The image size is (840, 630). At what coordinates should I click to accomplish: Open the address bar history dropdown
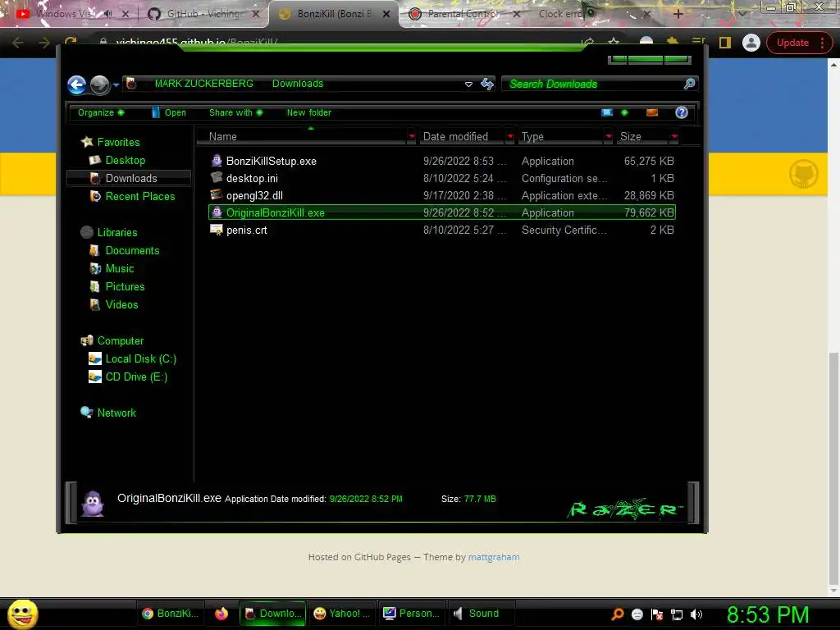pyautogui.click(x=468, y=84)
